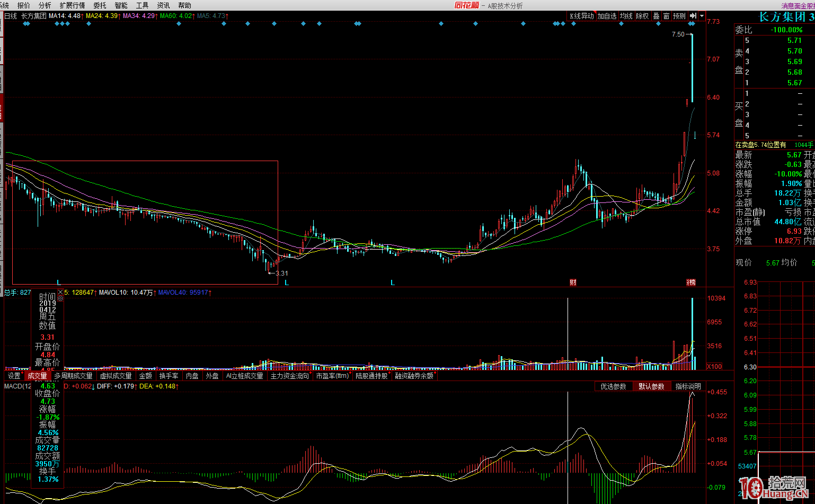Image resolution: width=815 pixels, height=504 pixels.
Task: Expand the chart toolbar dropdown arrow
Action: 702,16
